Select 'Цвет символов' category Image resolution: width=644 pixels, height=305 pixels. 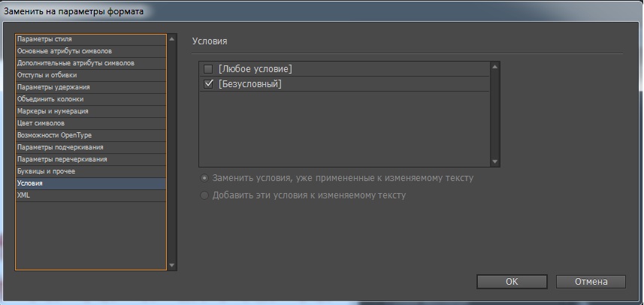pyautogui.click(x=91, y=123)
